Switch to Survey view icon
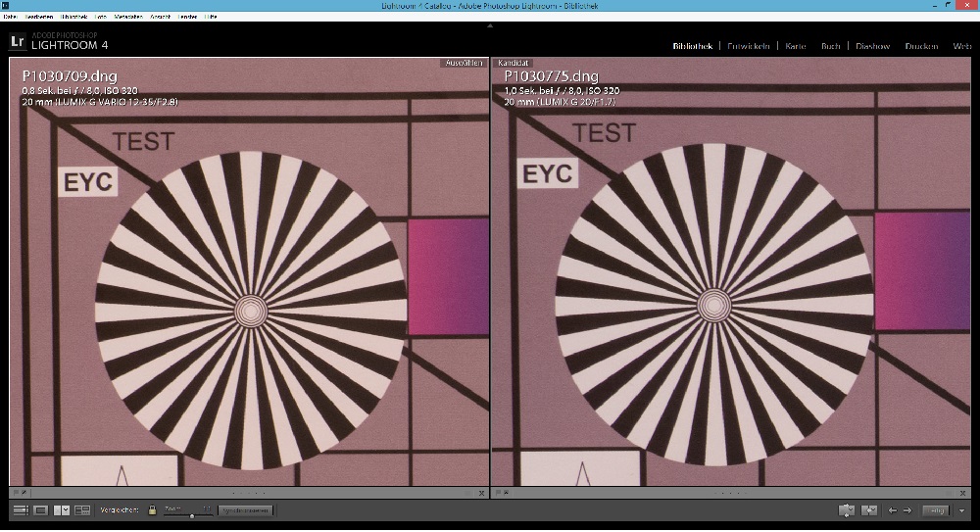Screen dimensions: 980x532 point(82,510)
